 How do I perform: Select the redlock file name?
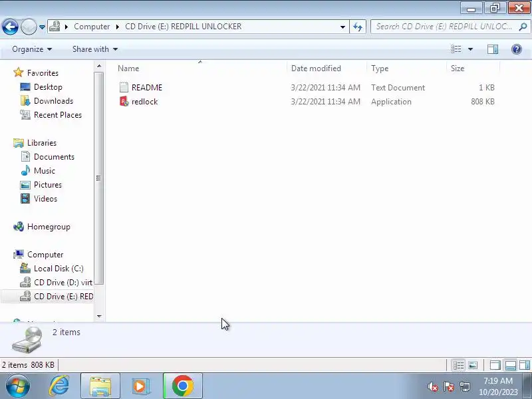pos(144,102)
